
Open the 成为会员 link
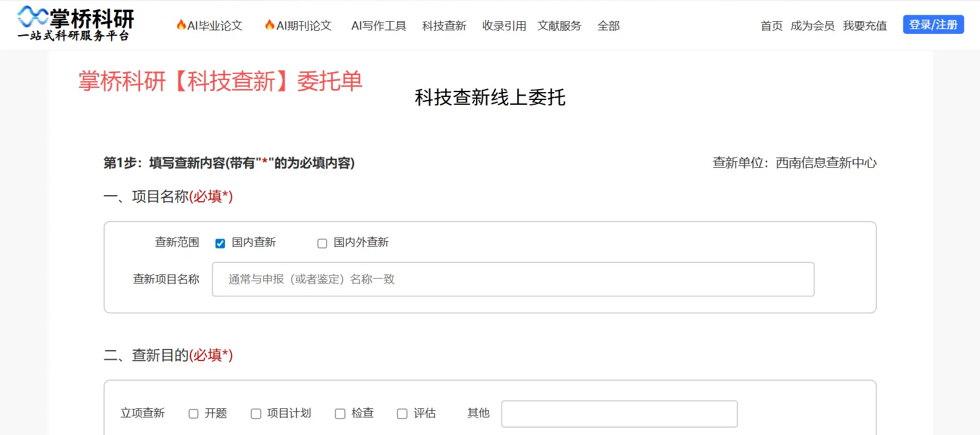tap(813, 25)
